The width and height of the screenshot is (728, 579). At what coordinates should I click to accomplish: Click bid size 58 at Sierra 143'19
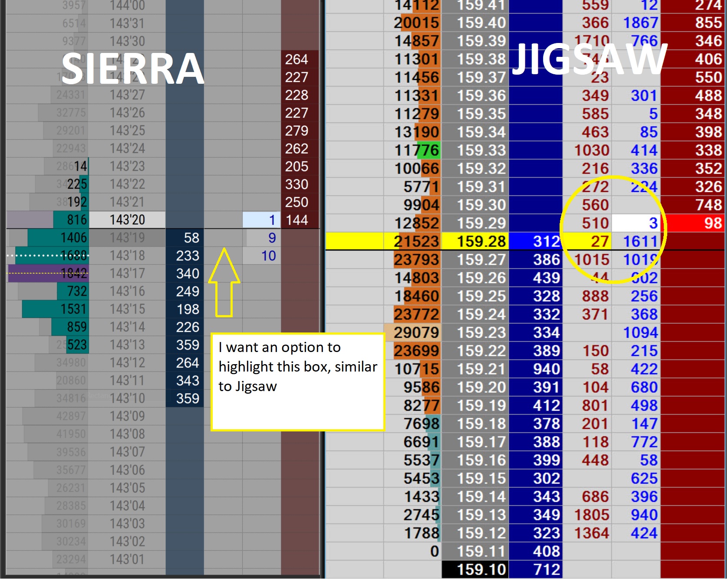tap(185, 238)
